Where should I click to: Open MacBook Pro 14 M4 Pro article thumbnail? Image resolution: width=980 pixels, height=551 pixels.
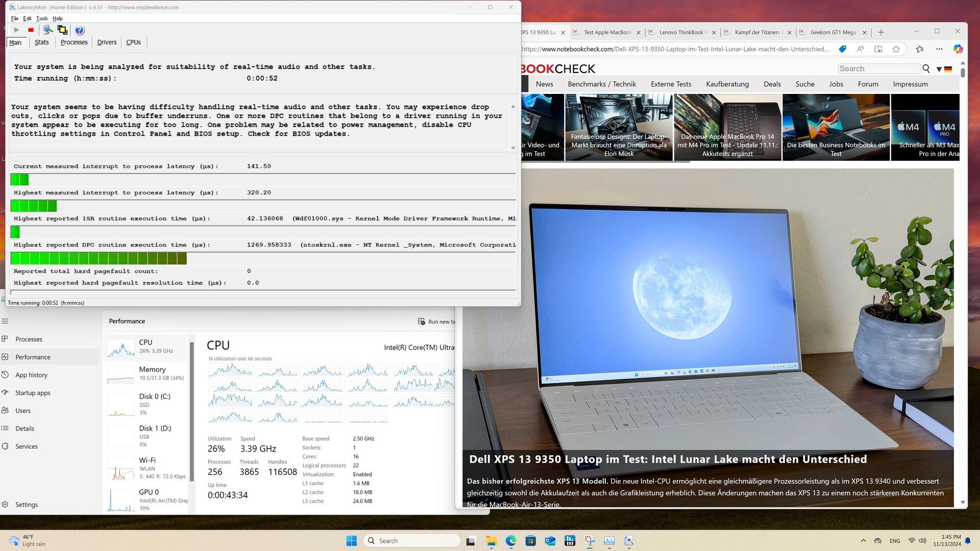(x=727, y=127)
